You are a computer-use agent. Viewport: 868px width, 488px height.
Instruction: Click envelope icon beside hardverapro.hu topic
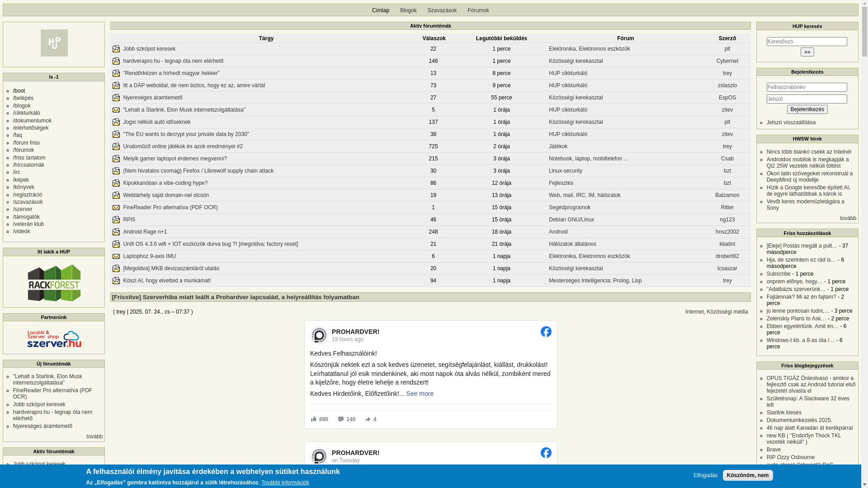[116, 61]
